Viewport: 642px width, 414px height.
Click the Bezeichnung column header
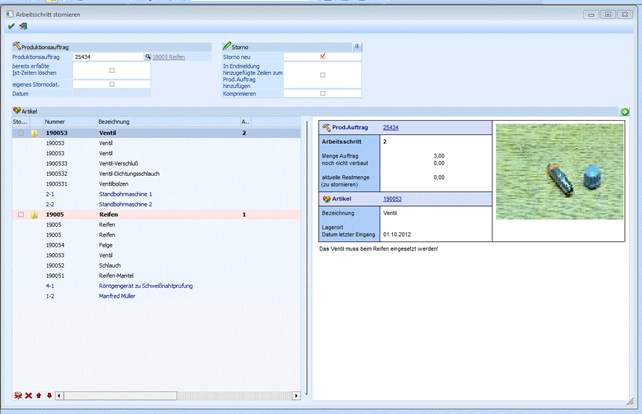[x=112, y=121]
